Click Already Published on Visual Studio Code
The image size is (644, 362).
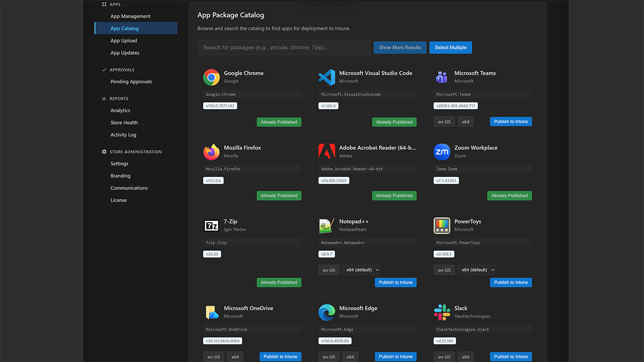pyautogui.click(x=394, y=122)
